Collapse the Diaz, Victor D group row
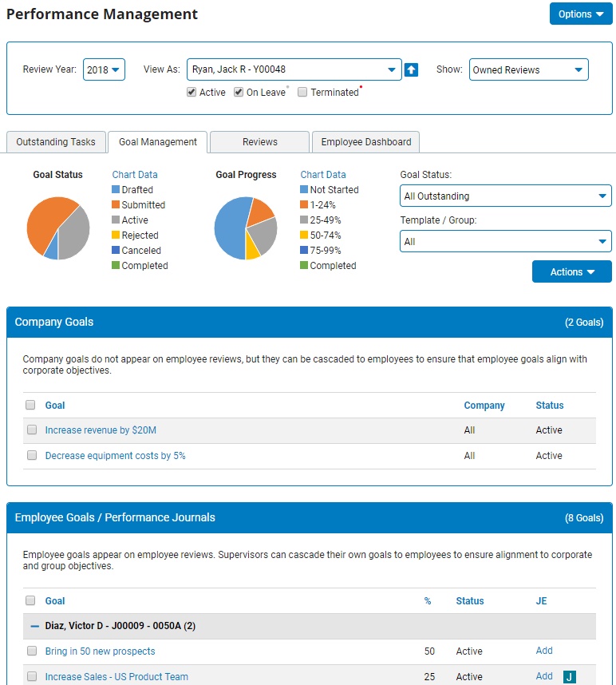The height and width of the screenshot is (685, 616). click(x=35, y=626)
